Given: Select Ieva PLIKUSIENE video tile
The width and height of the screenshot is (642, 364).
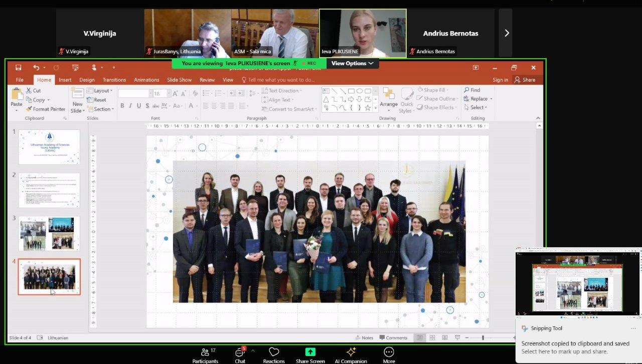Looking at the screenshot, I should coord(363,33).
